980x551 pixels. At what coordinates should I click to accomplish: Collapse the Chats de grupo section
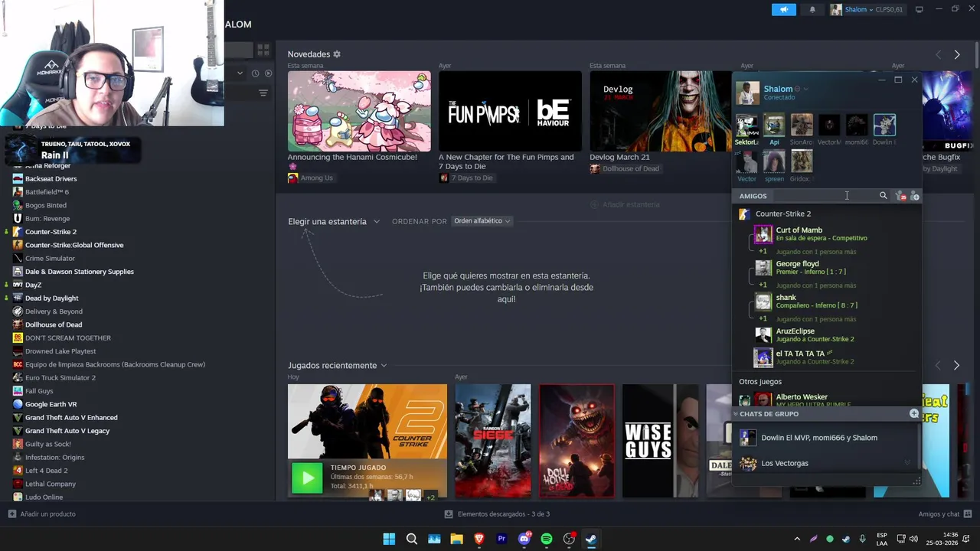[736, 414]
